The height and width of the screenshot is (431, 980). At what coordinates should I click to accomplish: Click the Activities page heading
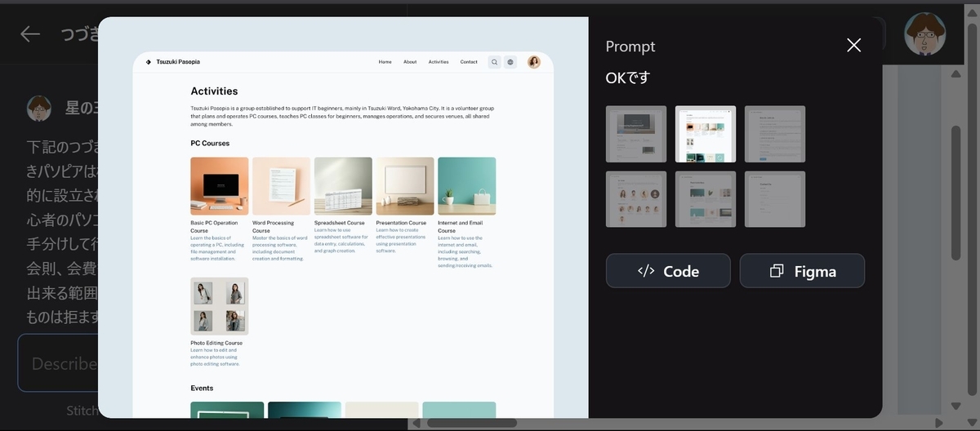tap(214, 91)
